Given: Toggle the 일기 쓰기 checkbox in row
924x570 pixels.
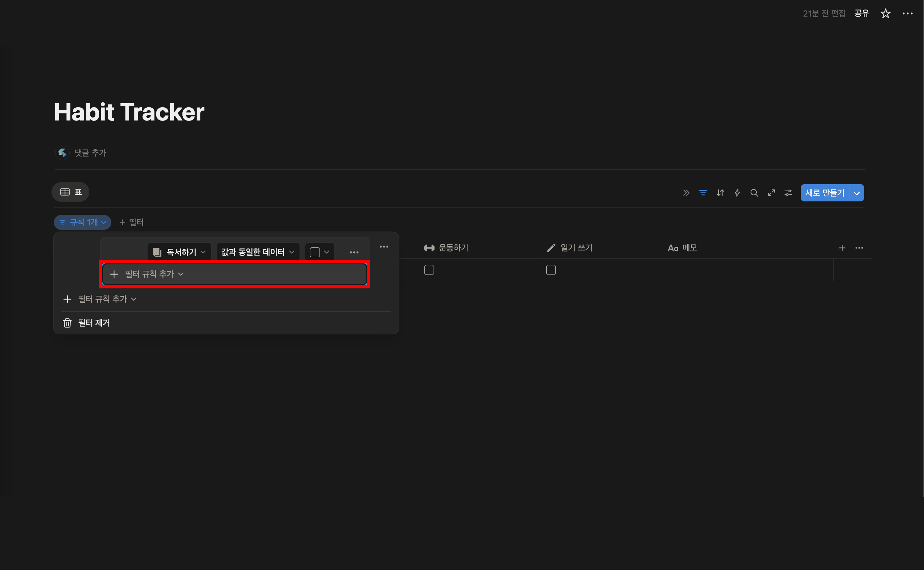Looking at the screenshot, I should (551, 270).
